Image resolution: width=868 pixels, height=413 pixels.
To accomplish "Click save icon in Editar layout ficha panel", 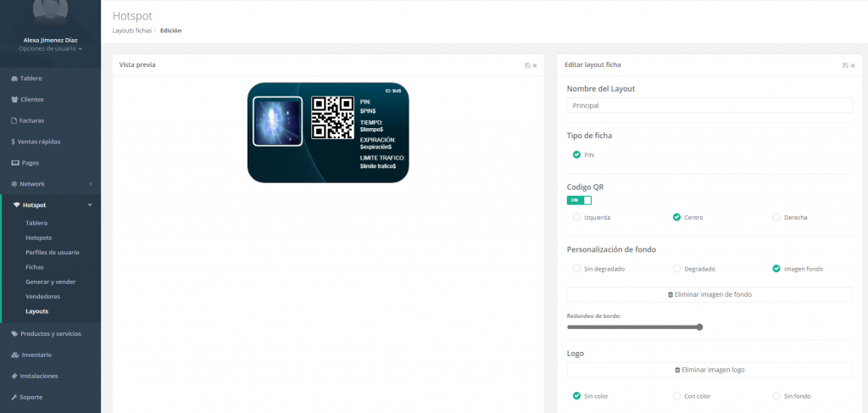I will [x=845, y=65].
